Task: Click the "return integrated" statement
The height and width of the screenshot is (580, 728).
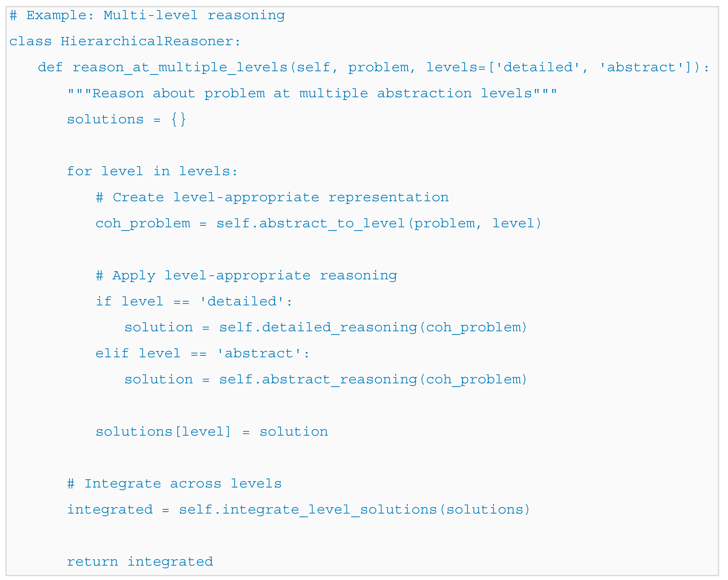Action: [x=140, y=562]
